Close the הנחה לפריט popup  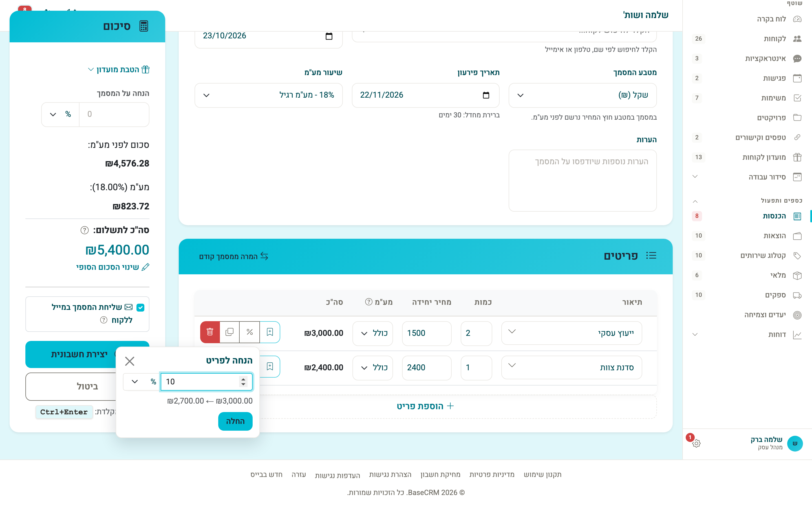pyautogui.click(x=129, y=361)
